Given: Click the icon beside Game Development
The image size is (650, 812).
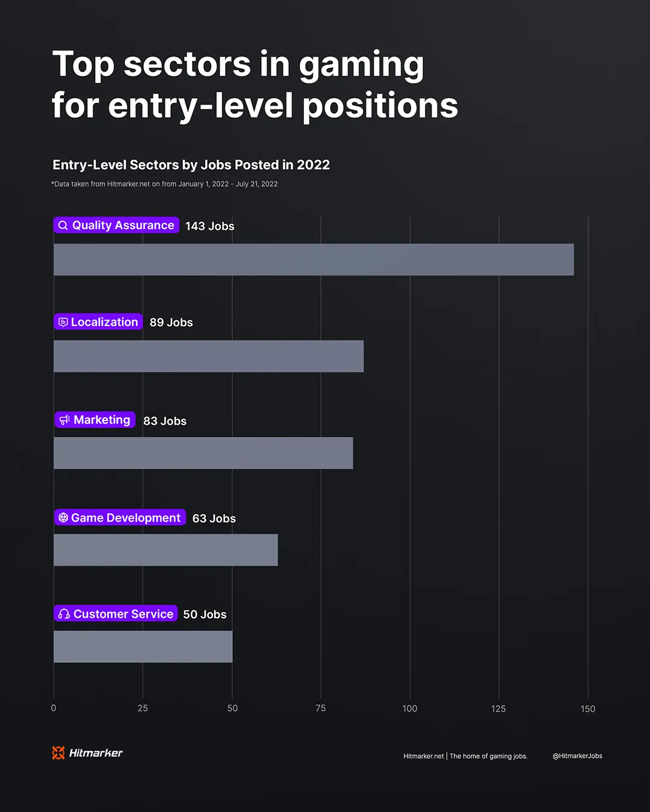Looking at the screenshot, I should [63, 518].
